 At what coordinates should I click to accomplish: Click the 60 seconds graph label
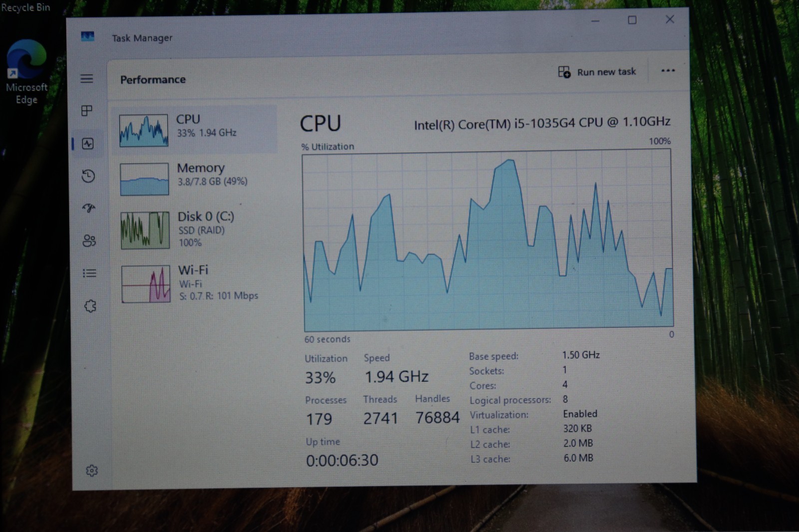(327, 339)
